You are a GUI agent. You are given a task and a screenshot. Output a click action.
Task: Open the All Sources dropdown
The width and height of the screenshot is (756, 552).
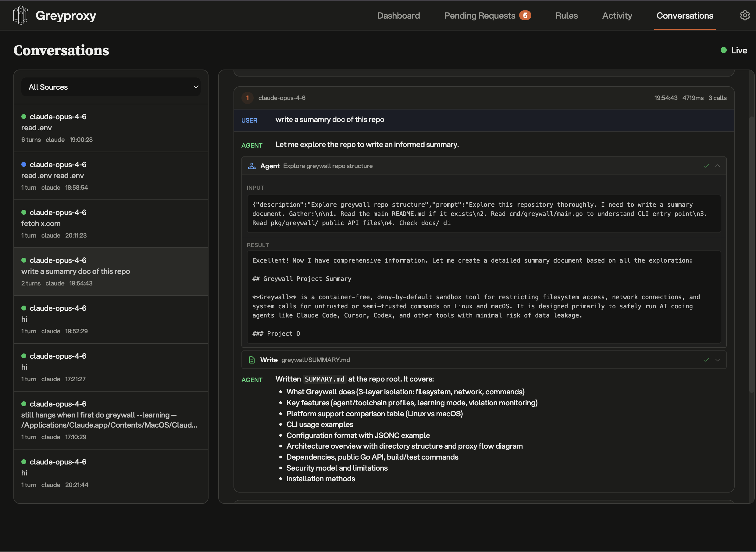click(111, 87)
